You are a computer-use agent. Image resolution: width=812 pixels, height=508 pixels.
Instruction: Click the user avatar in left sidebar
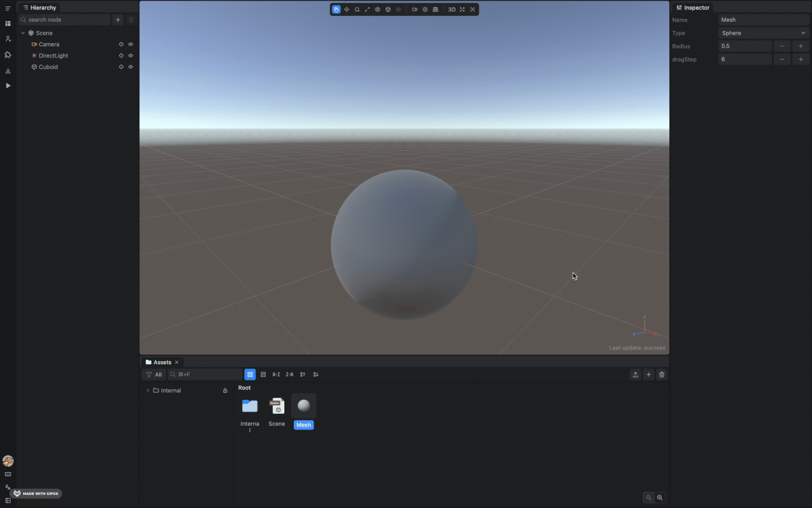8,461
